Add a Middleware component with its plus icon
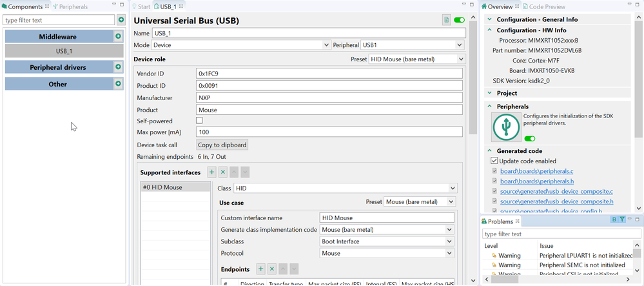Screen dimensions: 644x286 click(x=118, y=37)
